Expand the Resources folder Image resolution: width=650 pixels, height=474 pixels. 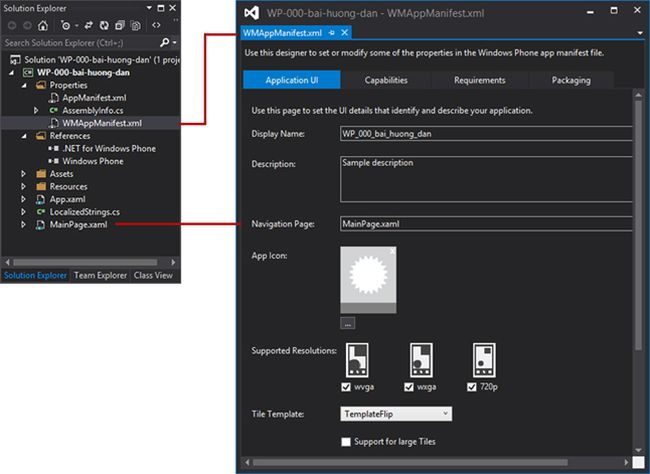pos(23,187)
